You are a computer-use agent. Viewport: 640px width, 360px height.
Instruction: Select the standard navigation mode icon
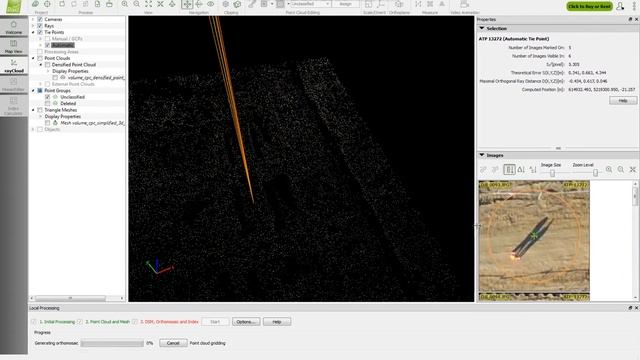pyautogui.click(x=187, y=4)
